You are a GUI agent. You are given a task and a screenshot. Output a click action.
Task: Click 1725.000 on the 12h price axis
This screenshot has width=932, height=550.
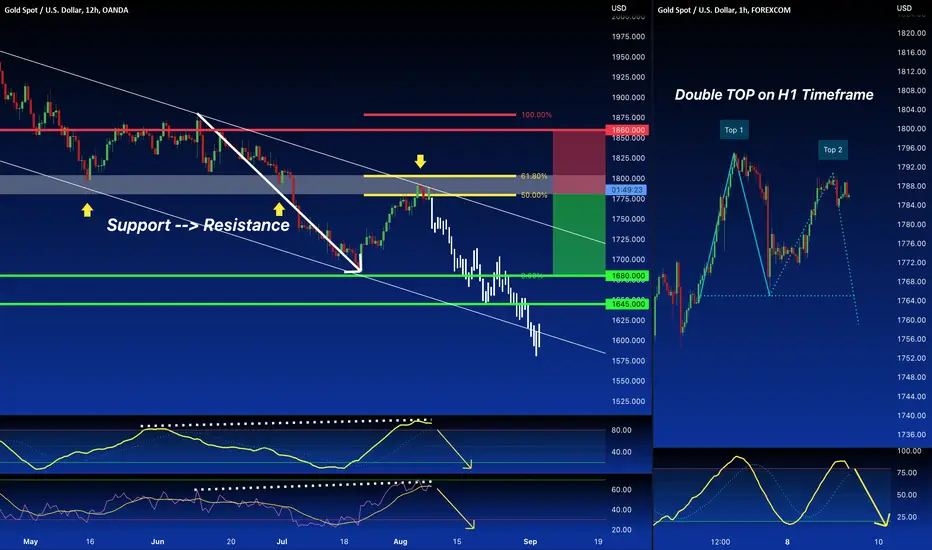pyautogui.click(x=628, y=239)
